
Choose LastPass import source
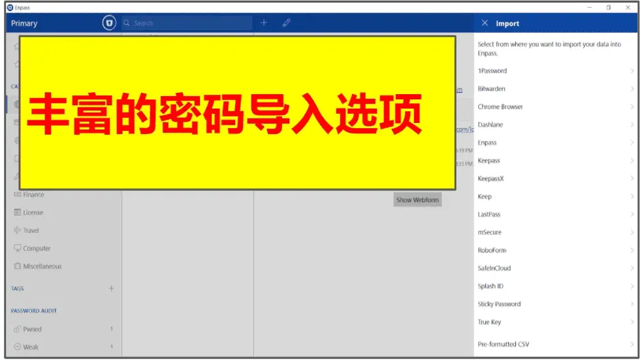(x=556, y=215)
